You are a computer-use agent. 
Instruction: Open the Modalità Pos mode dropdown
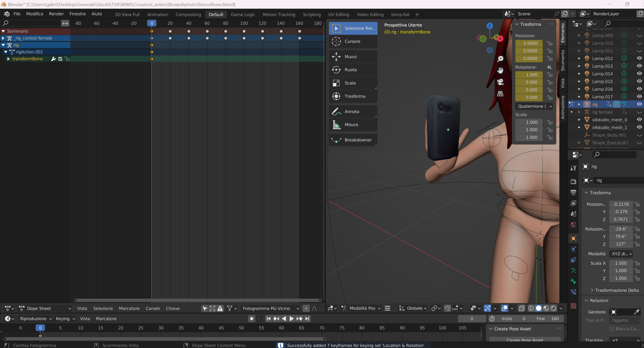pyautogui.click(x=361, y=308)
